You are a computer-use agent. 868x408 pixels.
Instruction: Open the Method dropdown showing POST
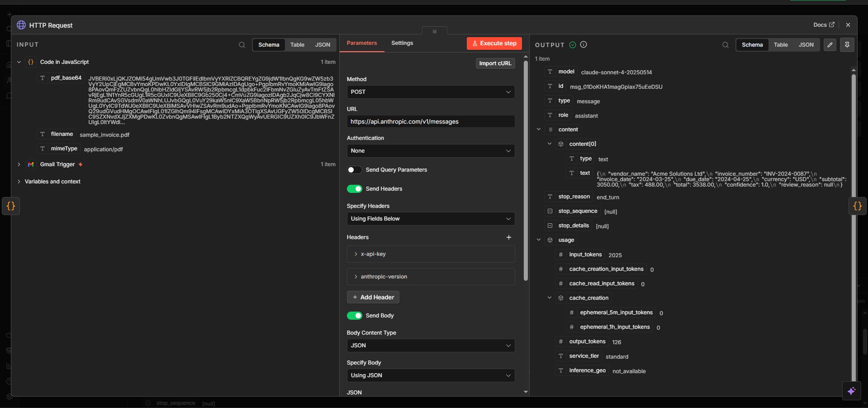coord(431,92)
